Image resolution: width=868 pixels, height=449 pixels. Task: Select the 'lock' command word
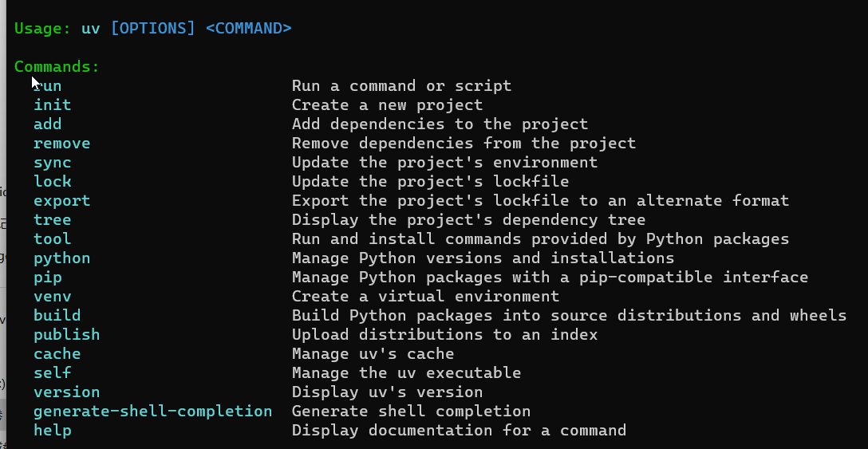click(53, 182)
